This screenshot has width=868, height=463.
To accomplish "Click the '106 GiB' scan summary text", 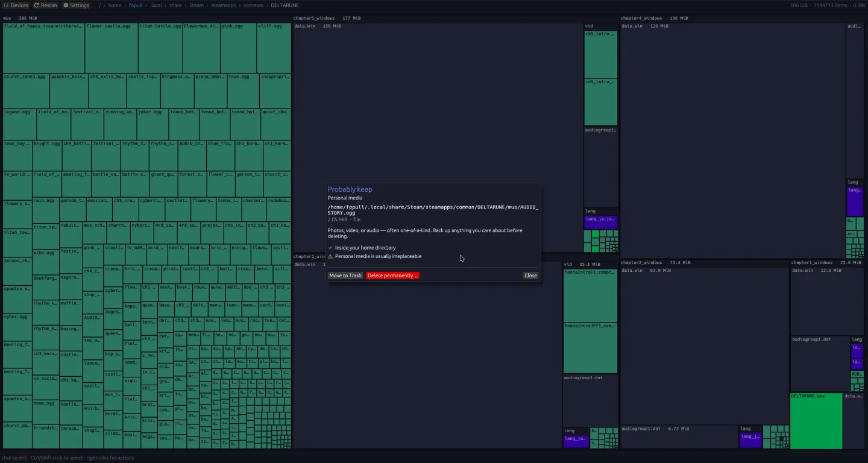I will click(799, 5).
